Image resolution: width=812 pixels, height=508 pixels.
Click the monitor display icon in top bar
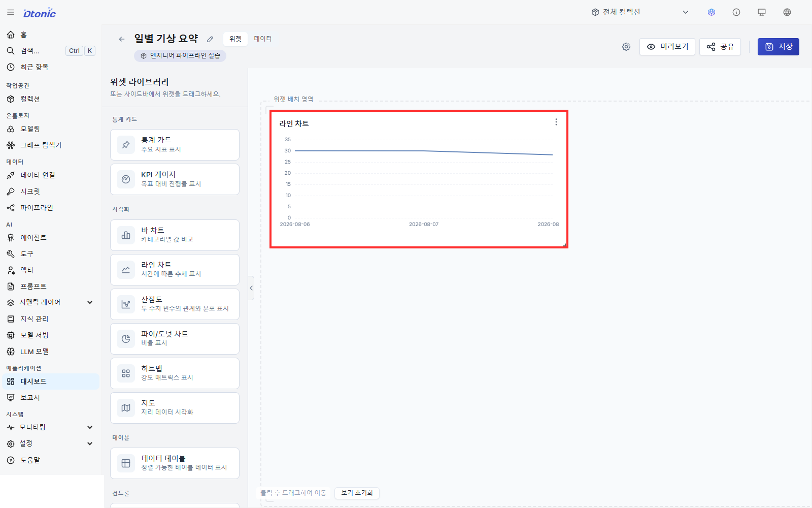762,12
